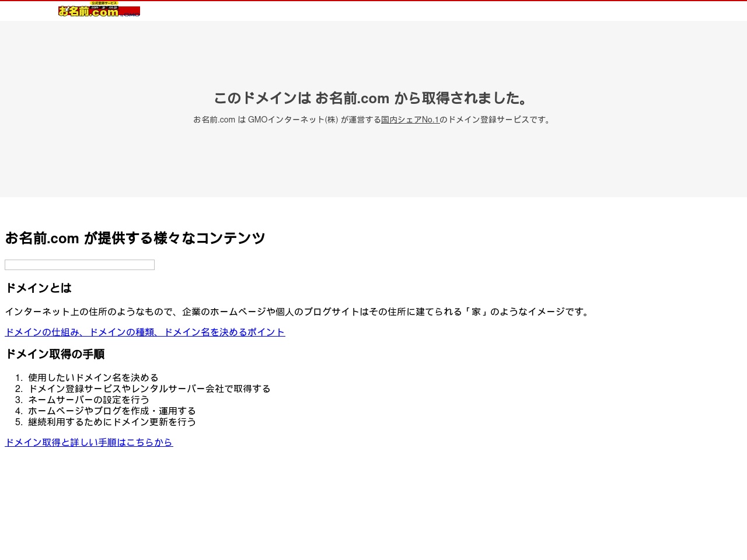Click heading お名前.com が提供する様々なコンテンツ
This screenshot has width=747, height=560.
coord(135,238)
